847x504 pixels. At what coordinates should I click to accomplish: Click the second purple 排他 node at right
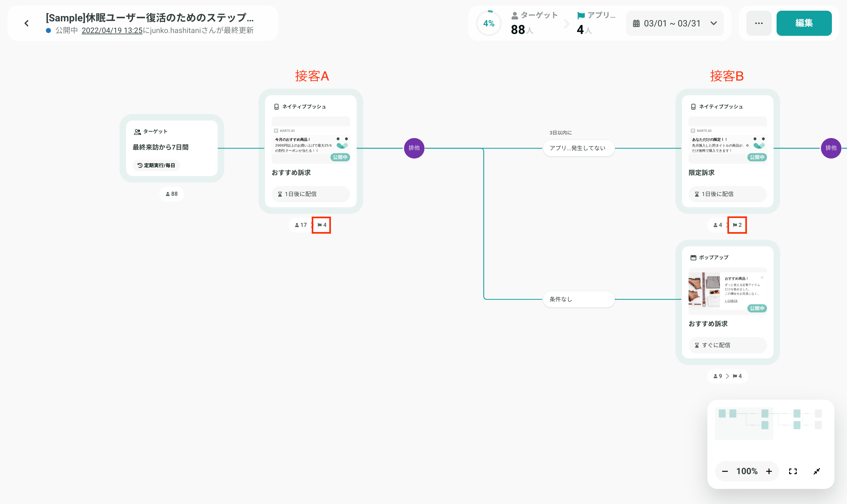click(831, 148)
